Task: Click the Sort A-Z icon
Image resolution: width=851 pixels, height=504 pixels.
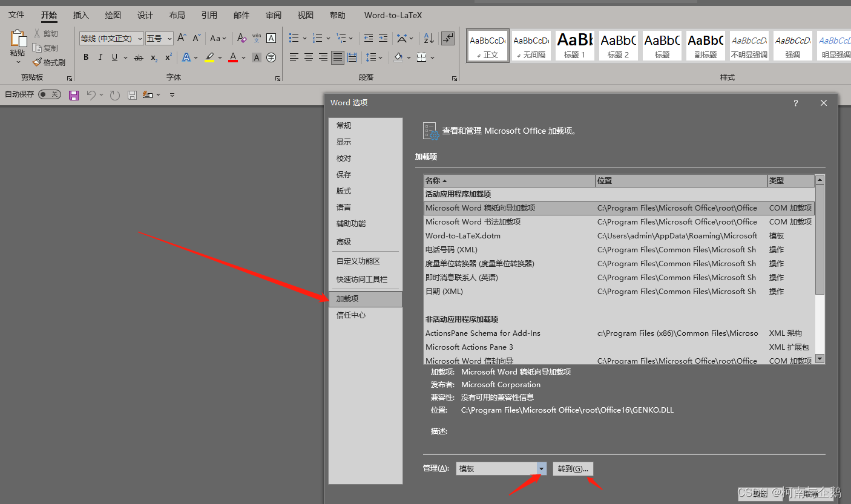Action: coord(429,38)
